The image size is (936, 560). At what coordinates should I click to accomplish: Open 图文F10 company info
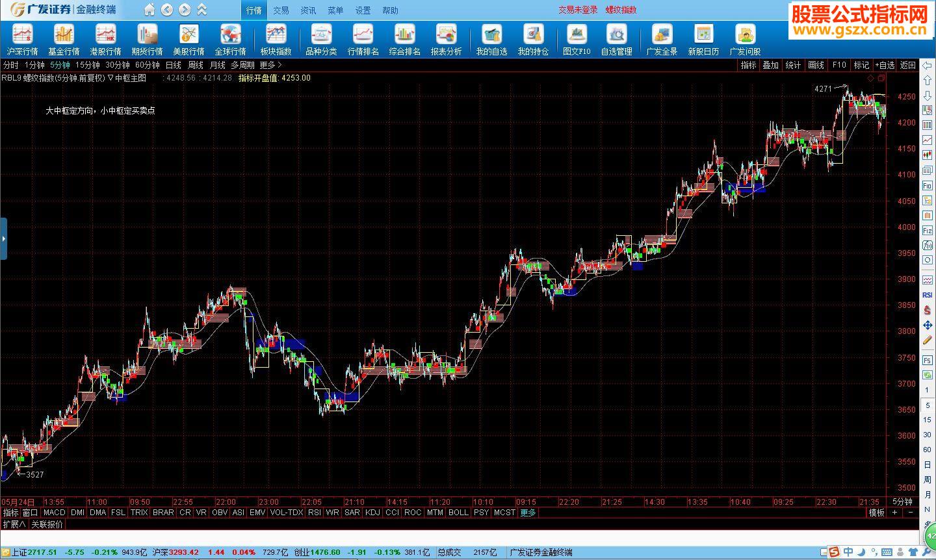[577, 40]
